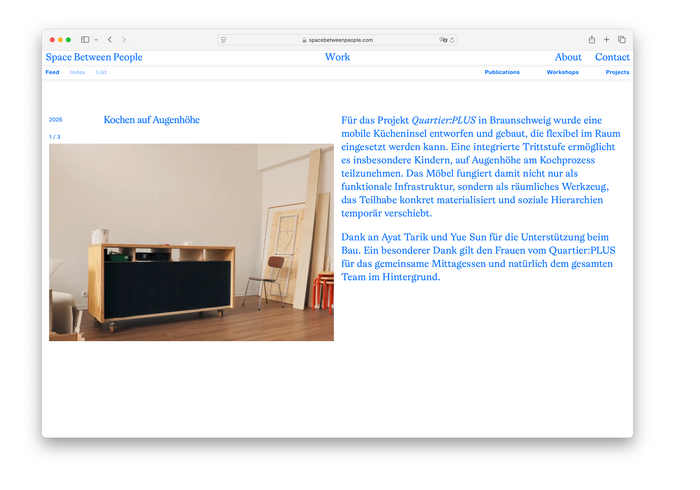Click the 2026 year label
This screenshot has height=490, width=700.
[x=55, y=120]
